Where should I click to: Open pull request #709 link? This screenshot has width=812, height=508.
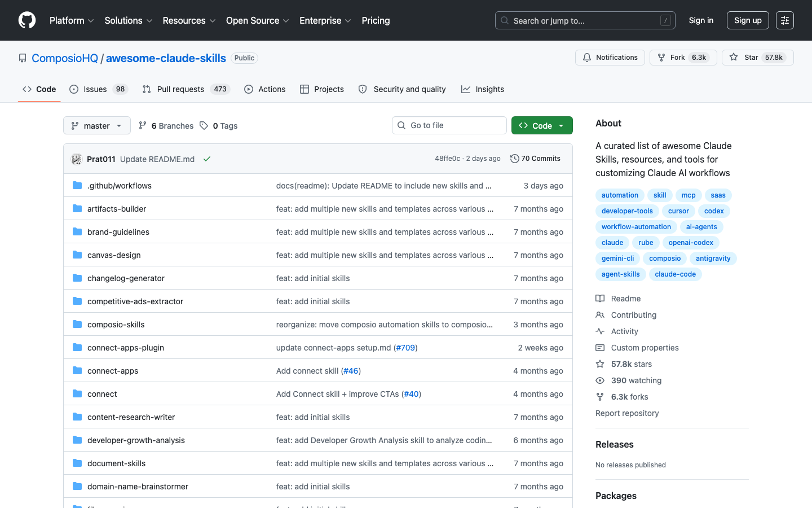pyautogui.click(x=405, y=348)
